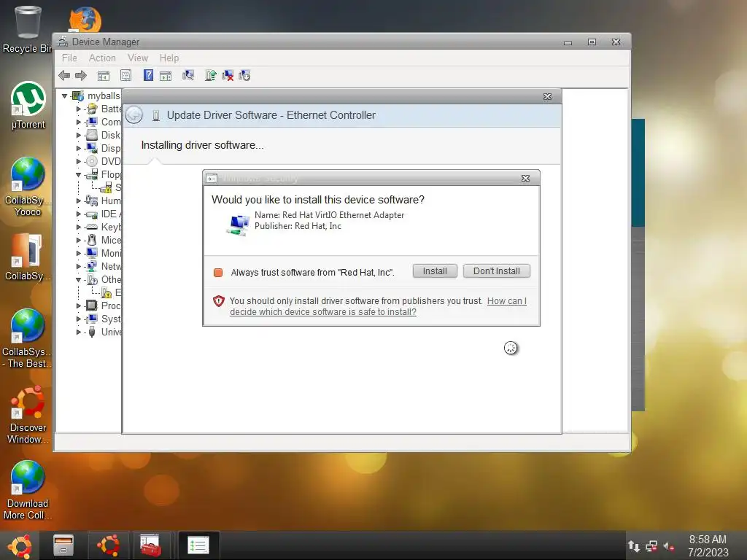Image resolution: width=747 pixels, height=560 pixels.
Task: Close the Update Driver Software wizard
Action: pos(547,97)
